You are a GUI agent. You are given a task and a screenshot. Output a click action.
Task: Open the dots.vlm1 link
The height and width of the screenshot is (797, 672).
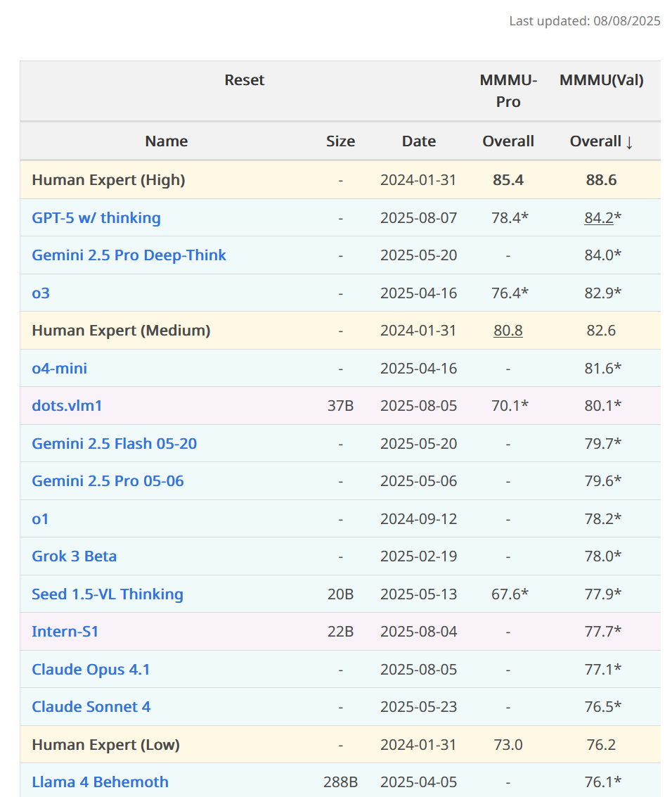(67, 406)
